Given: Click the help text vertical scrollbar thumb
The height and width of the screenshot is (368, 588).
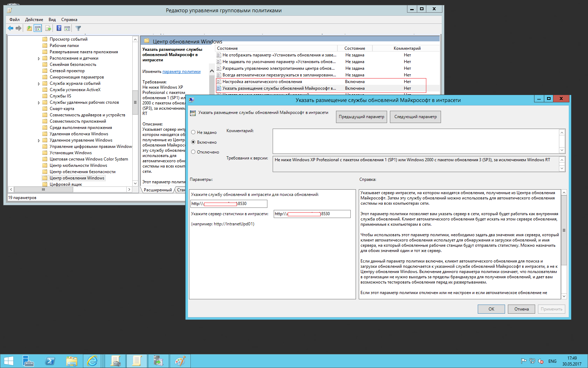Looking at the screenshot, I should click(564, 230).
